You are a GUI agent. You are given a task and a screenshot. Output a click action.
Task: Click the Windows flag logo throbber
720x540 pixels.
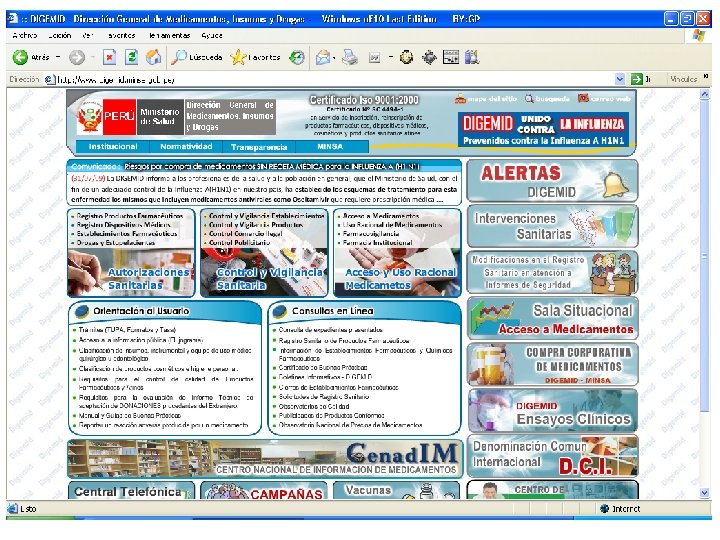pos(698,35)
